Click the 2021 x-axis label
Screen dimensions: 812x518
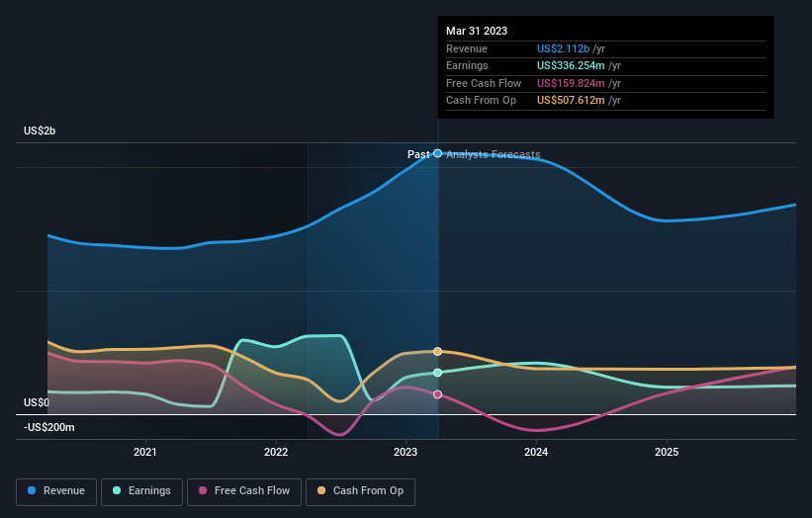coord(145,452)
